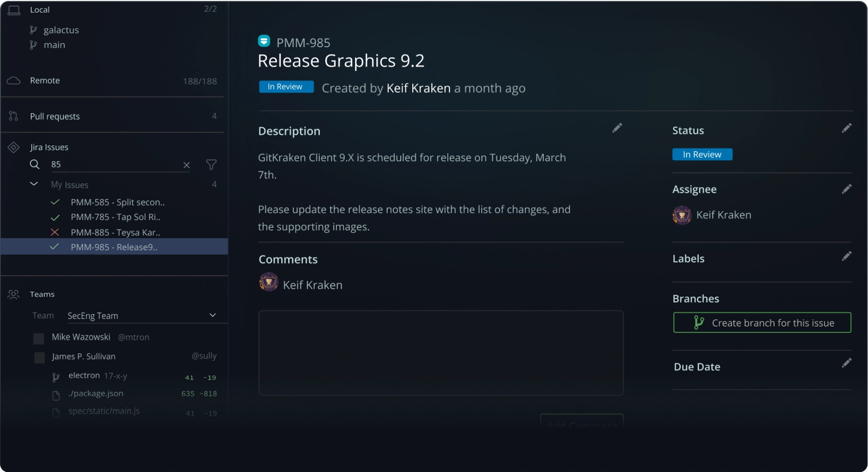Edit the Description with pencil icon
This screenshot has width=868, height=472.
pos(617,128)
